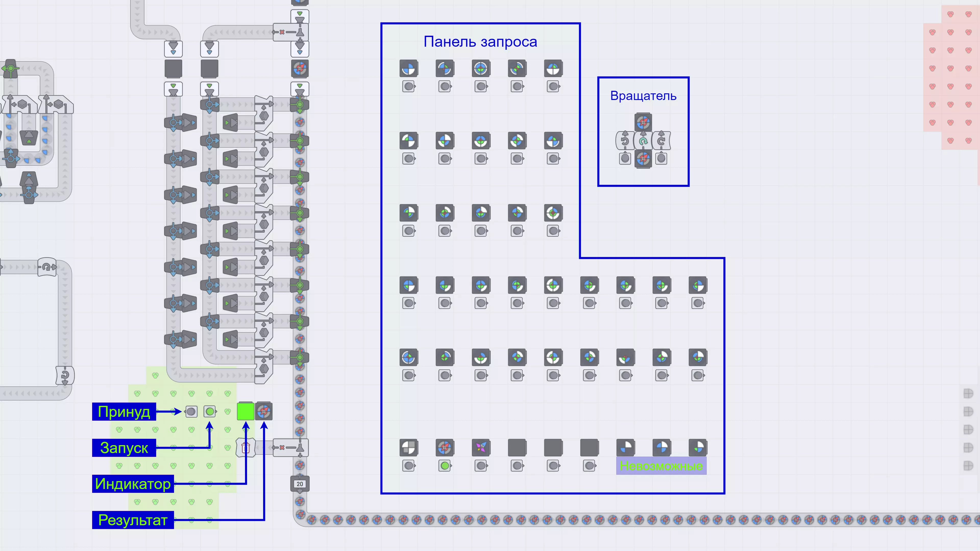The image size is (980, 551).
Task: Toggle the left button in Вращатель box
Action: [625, 159]
